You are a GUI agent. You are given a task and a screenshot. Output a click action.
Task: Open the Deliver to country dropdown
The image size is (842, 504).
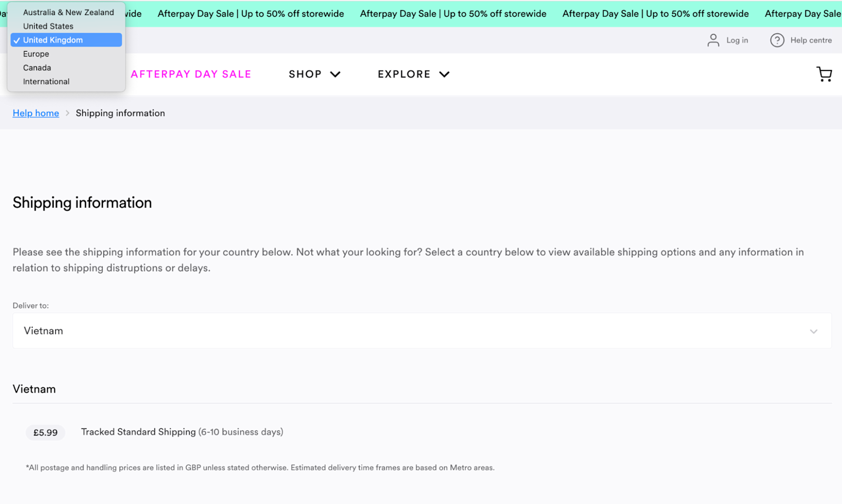tap(422, 331)
